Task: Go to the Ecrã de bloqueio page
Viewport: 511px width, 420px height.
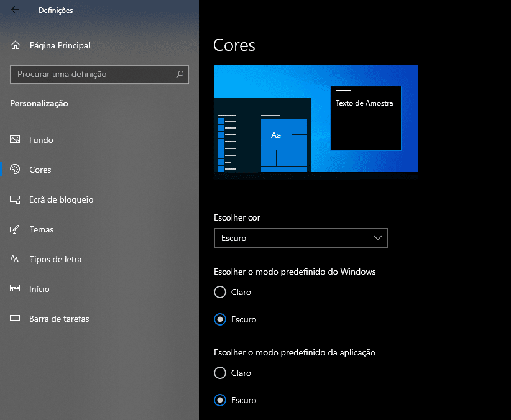Action: coord(99,199)
